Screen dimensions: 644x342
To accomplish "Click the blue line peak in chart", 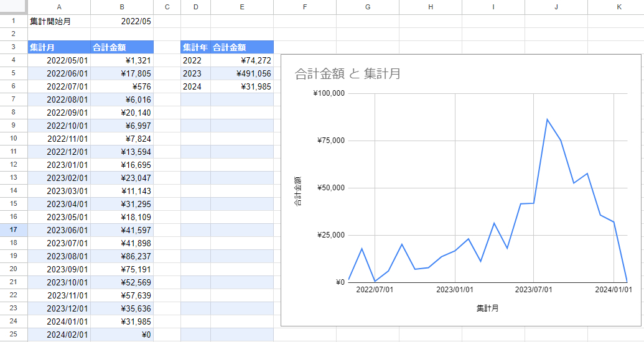I will click(547, 119).
